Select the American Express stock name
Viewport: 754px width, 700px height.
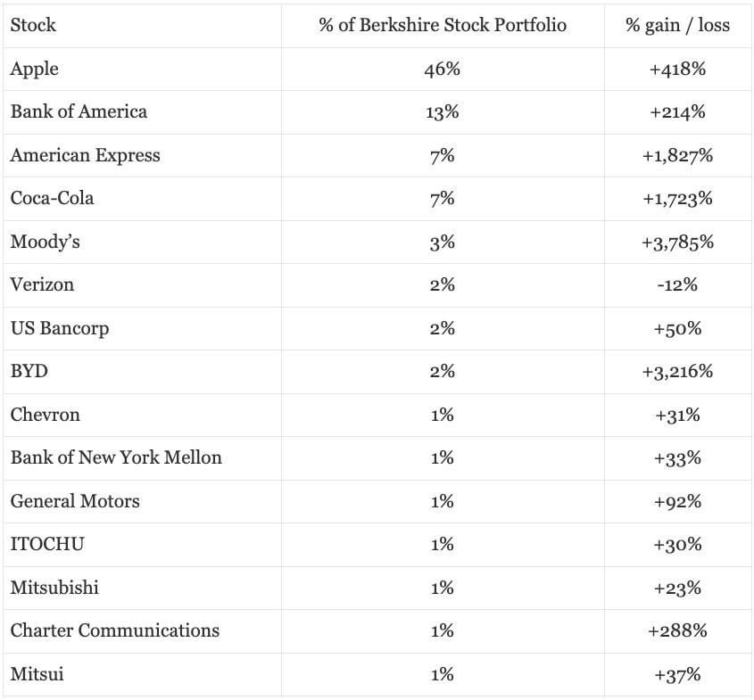point(85,155)
